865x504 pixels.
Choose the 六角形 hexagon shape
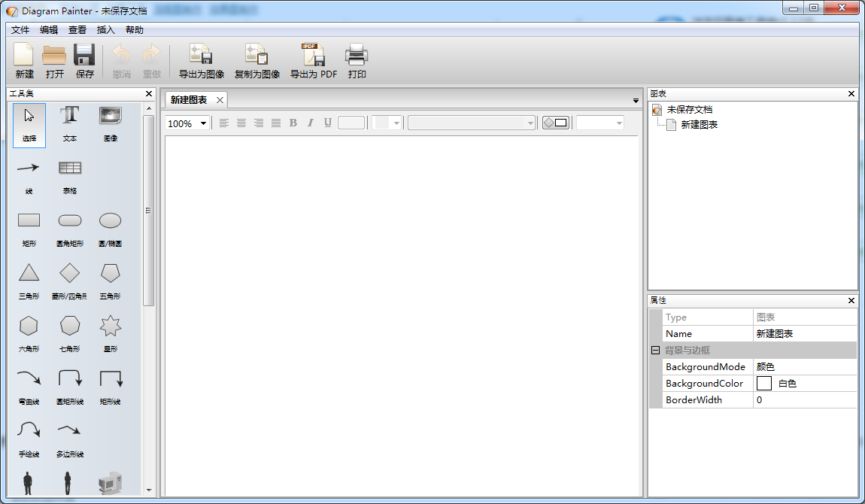pos(29,335)
